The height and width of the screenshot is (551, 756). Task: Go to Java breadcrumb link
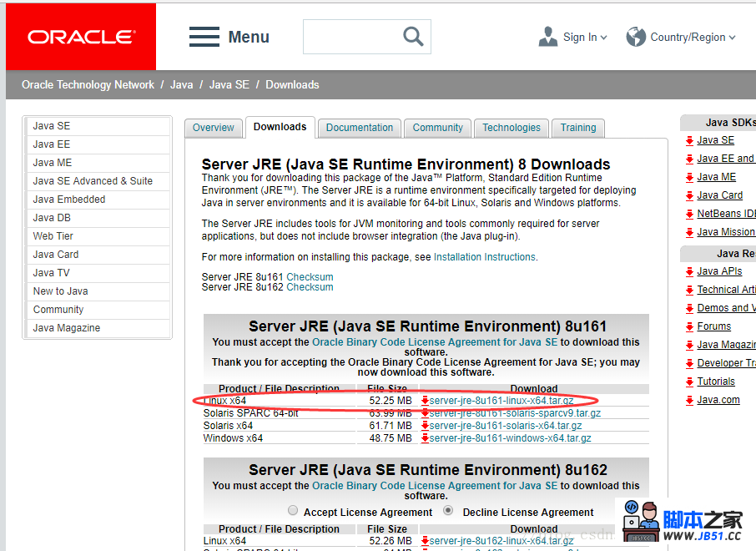click(181, 85)
